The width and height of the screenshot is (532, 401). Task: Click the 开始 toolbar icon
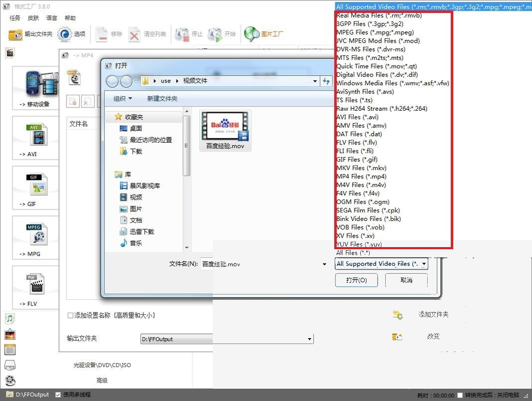(x=215, y=34)
